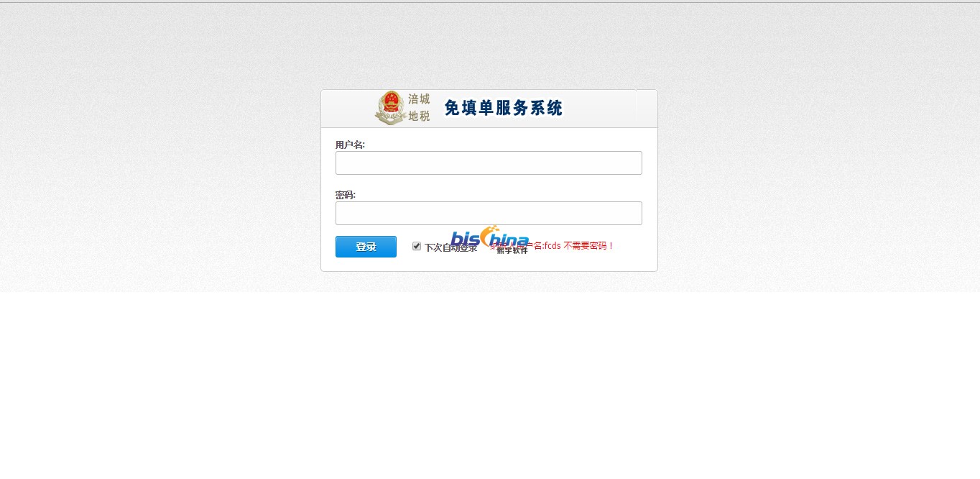Click the 登录 login button
The width and height of the screenshot is (980, 479).
coord(366,247)
